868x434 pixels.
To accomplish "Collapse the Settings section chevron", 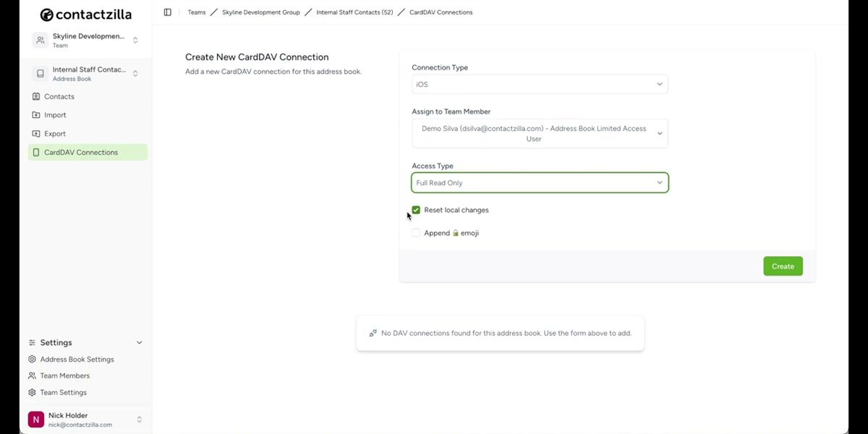I will coord(140,343).
